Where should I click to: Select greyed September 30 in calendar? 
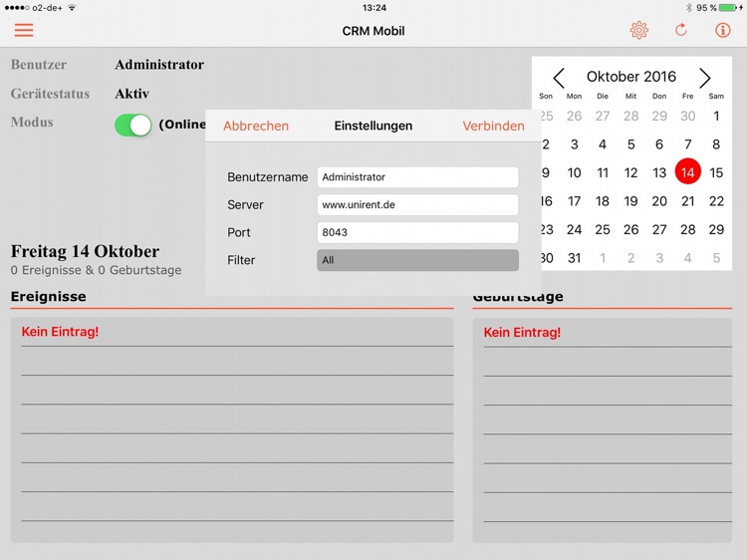[687, 116]
